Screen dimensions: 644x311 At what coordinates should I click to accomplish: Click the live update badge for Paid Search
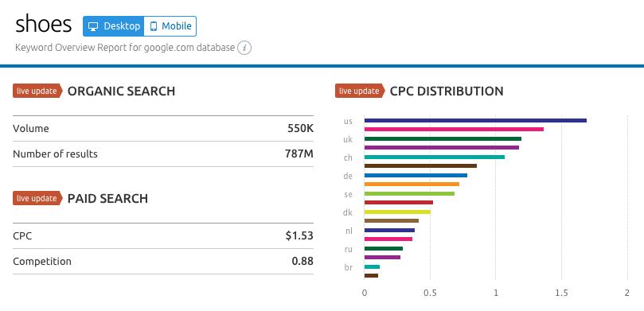pos(37,198)
